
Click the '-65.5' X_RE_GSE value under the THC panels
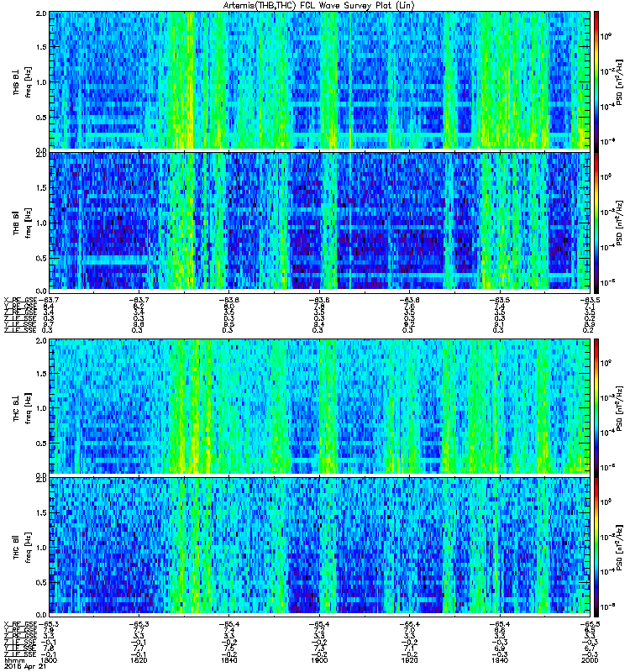(x=591, y=624)
